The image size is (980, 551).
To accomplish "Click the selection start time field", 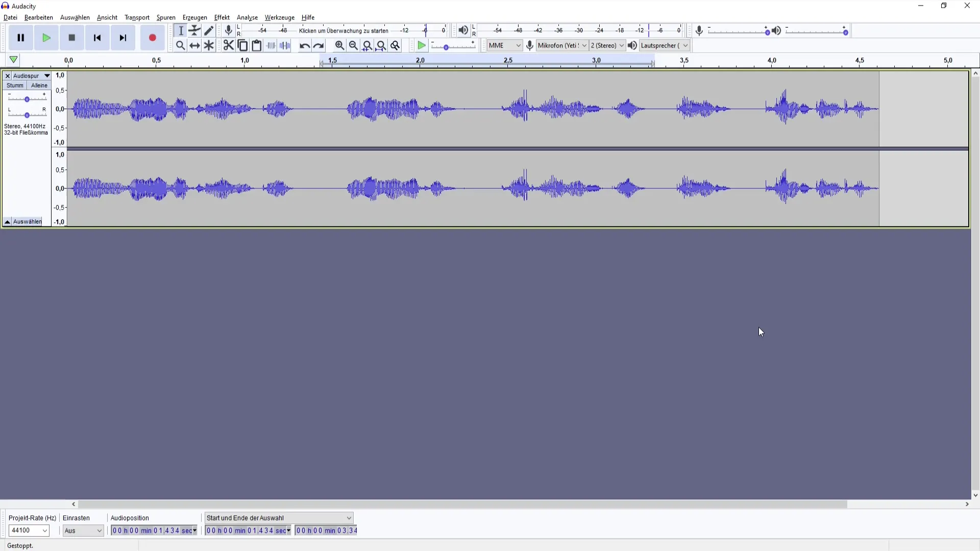I will point(248,531).
